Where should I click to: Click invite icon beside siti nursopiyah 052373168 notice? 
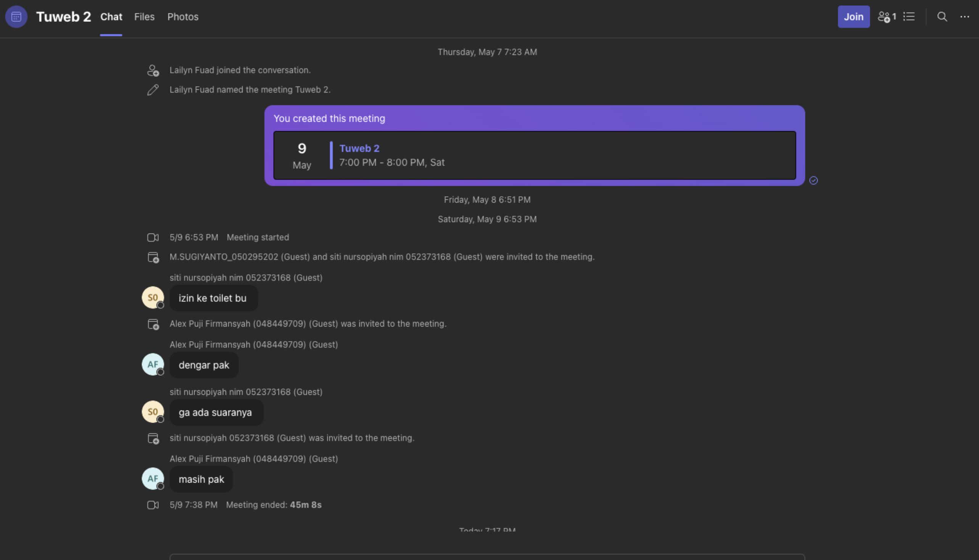click(x=153, y=438)
